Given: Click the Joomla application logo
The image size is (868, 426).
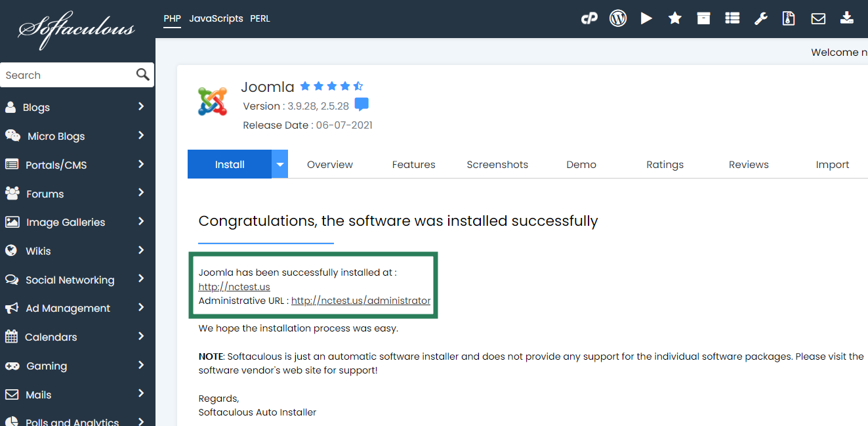Looking at the screenshot, I should (213, 101).
